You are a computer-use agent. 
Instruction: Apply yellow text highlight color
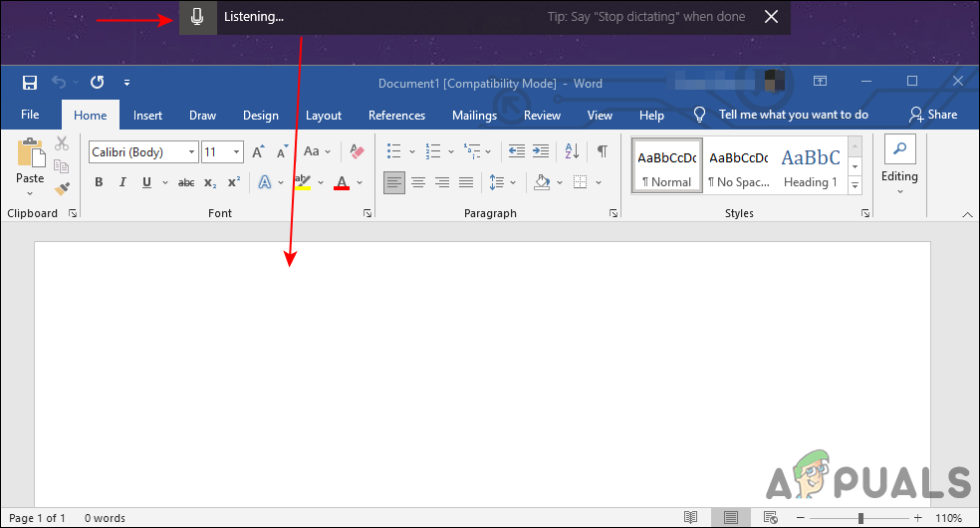click(x=303, y=182)
